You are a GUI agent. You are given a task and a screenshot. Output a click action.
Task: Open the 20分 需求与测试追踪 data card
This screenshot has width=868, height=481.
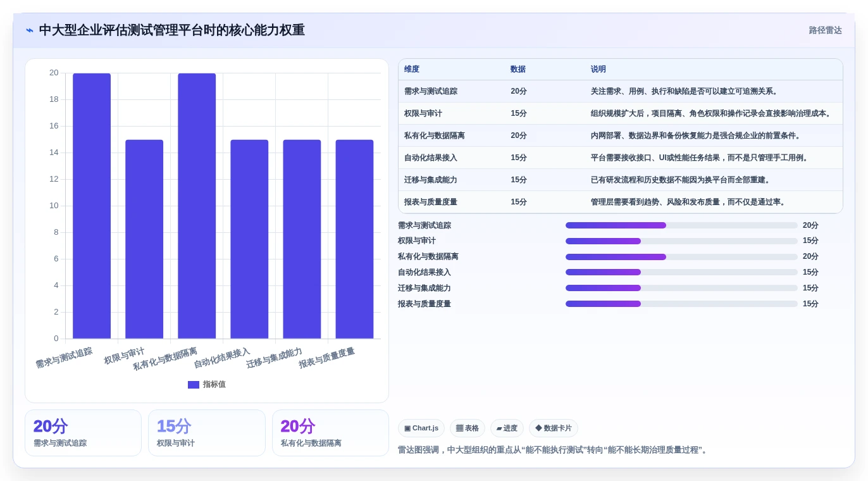click(x=83, y=433)
